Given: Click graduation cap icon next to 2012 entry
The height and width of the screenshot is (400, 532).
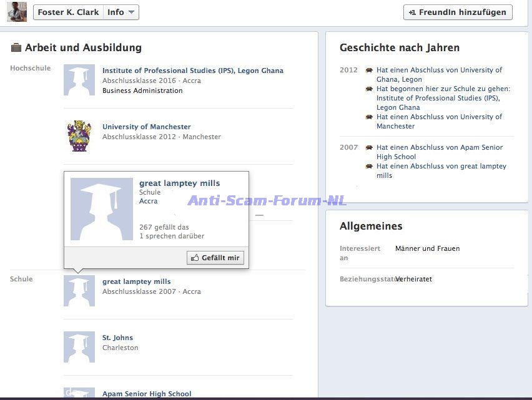Looking at the screenshot, I should (x=369, y=71).
